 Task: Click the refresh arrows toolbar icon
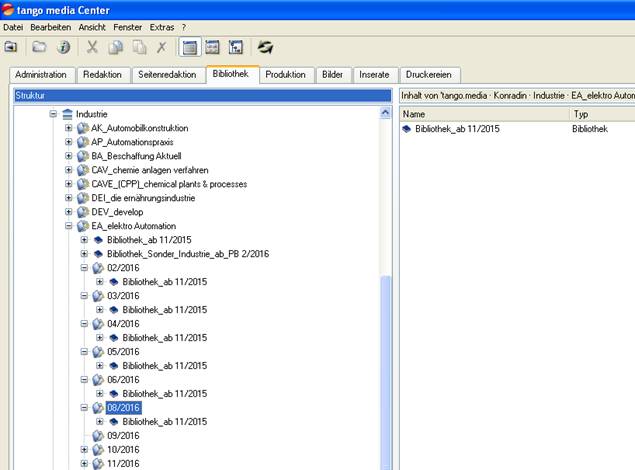pos(267,47)
